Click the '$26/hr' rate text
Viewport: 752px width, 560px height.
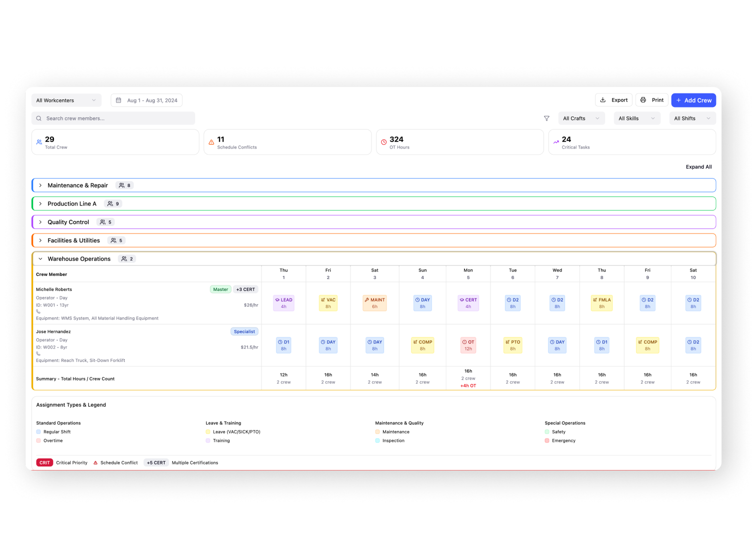[x=251, y=305]
